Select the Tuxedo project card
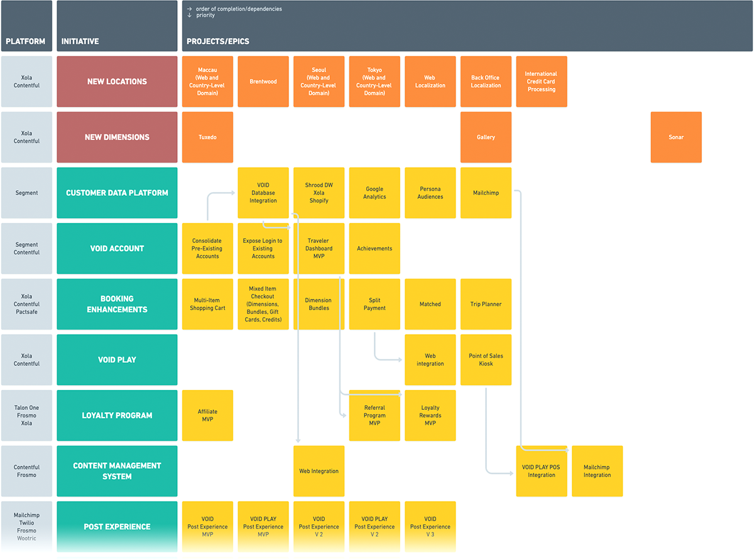This screenshot has width=754, height=560. click(207, 137)
